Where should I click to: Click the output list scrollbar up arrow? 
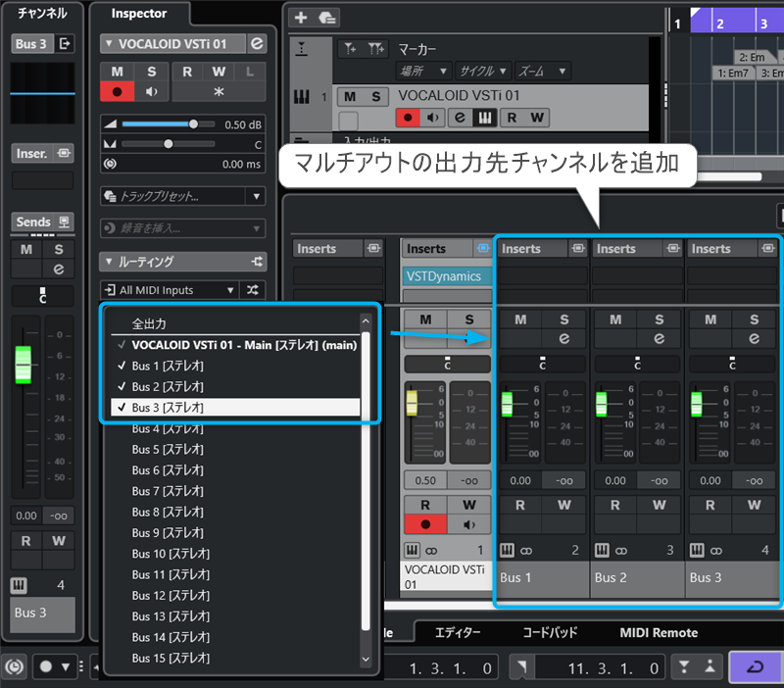point(366,321)
